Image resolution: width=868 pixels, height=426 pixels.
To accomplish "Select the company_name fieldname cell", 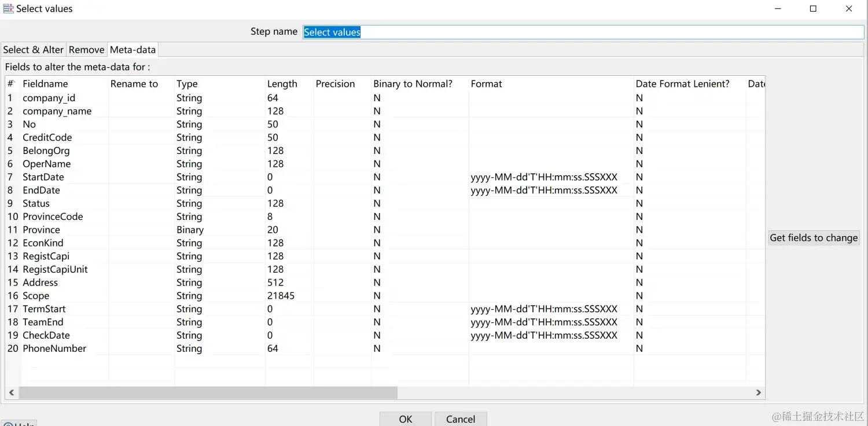I will coord(65,111).
